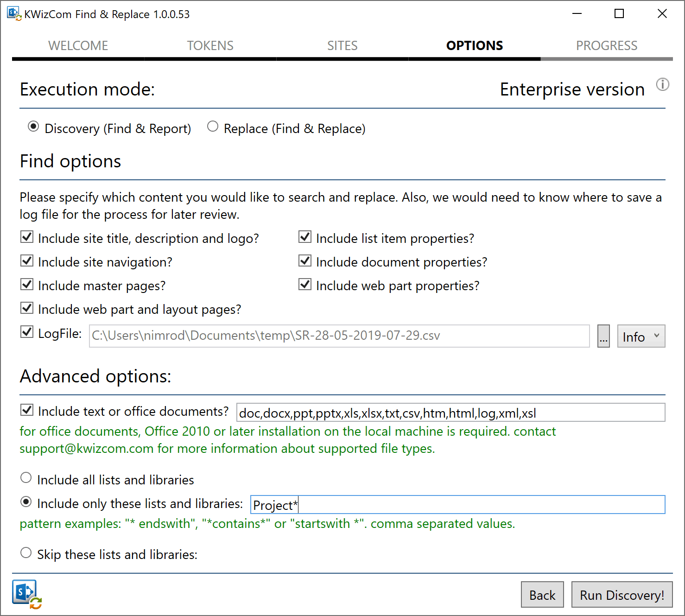Screen dimensions: 685x616
Task: Select Skip these lists and libraries
Action: (26, 552)
